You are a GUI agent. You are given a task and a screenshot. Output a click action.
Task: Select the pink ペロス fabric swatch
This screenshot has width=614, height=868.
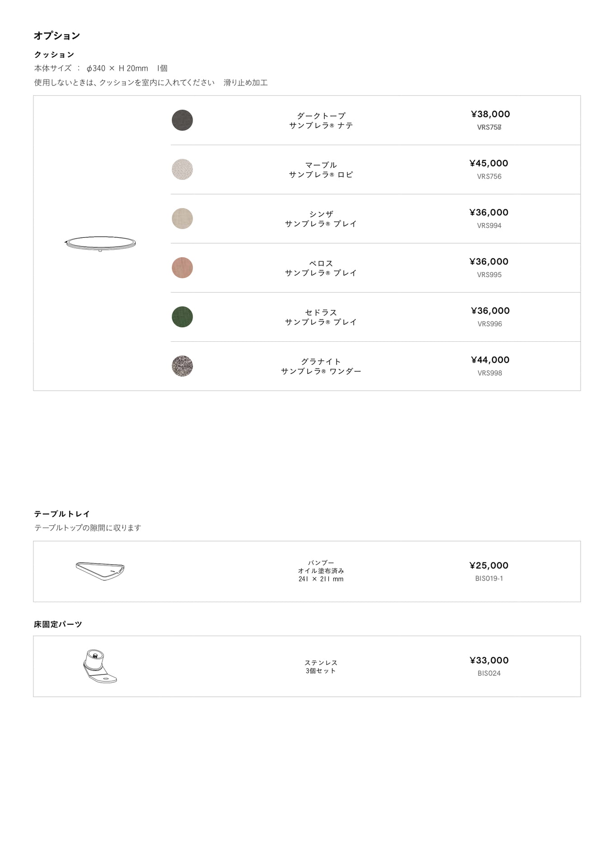tap(182, 268)
